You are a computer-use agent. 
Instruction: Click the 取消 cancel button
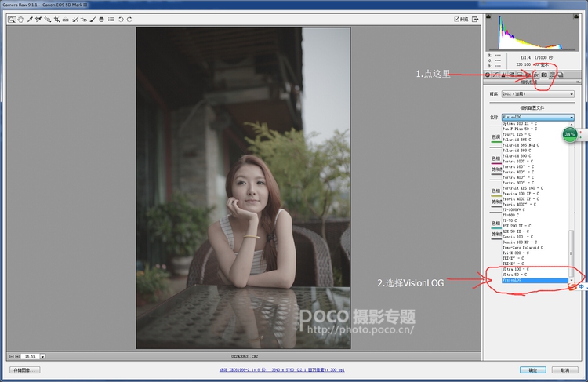(564, 370)
